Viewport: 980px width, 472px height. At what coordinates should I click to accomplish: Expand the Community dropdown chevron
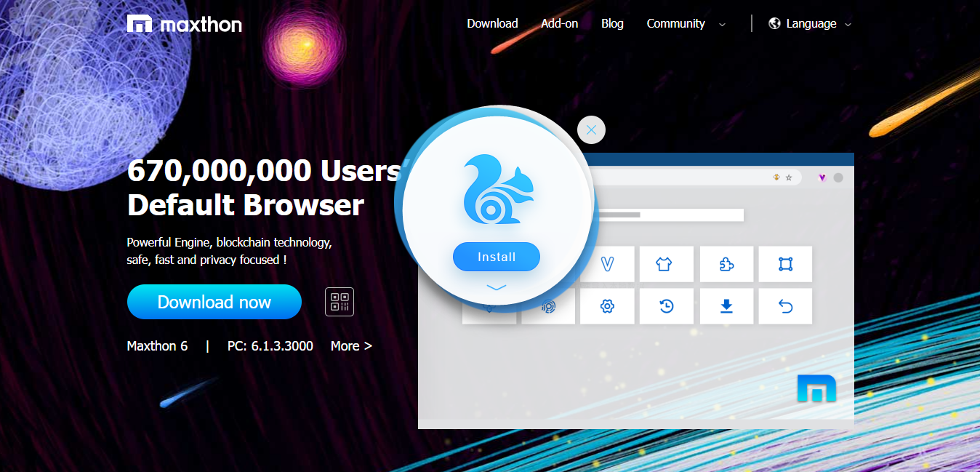coord(722,25)
